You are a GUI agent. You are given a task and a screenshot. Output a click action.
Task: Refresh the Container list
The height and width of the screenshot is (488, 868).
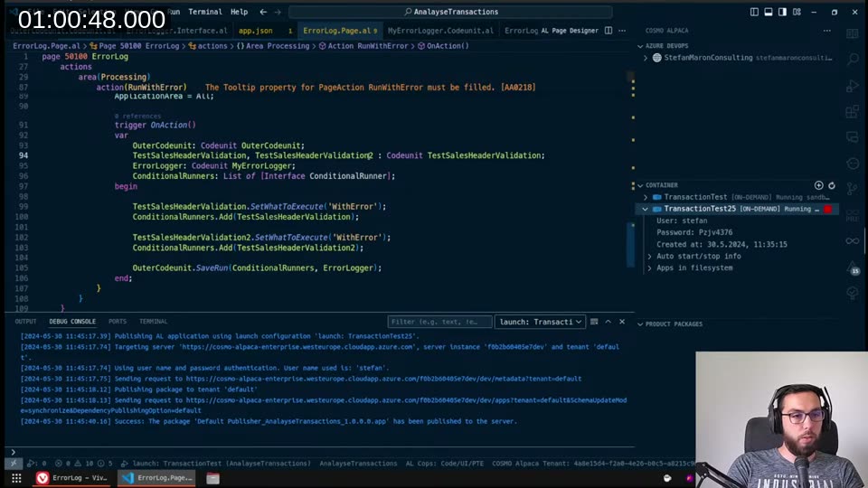833,185
